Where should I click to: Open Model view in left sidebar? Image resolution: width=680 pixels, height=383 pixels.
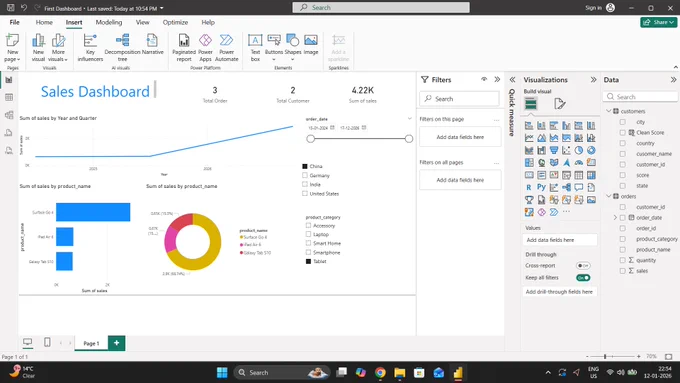point(9,115)
